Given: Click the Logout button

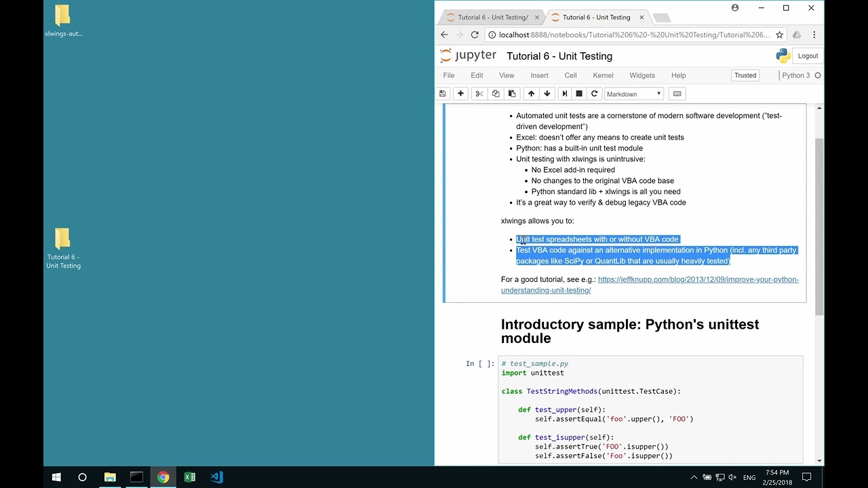Looking at the screenshot, I should tap(808, 56).
